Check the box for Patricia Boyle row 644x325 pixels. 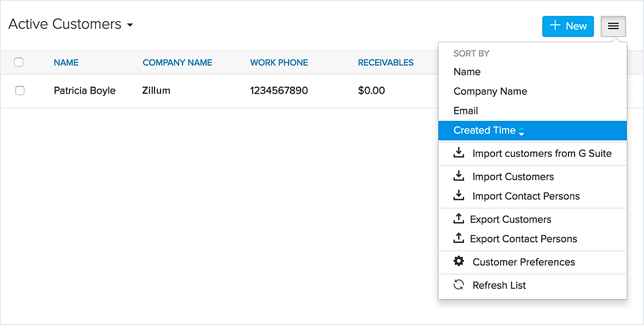point(20,91)
